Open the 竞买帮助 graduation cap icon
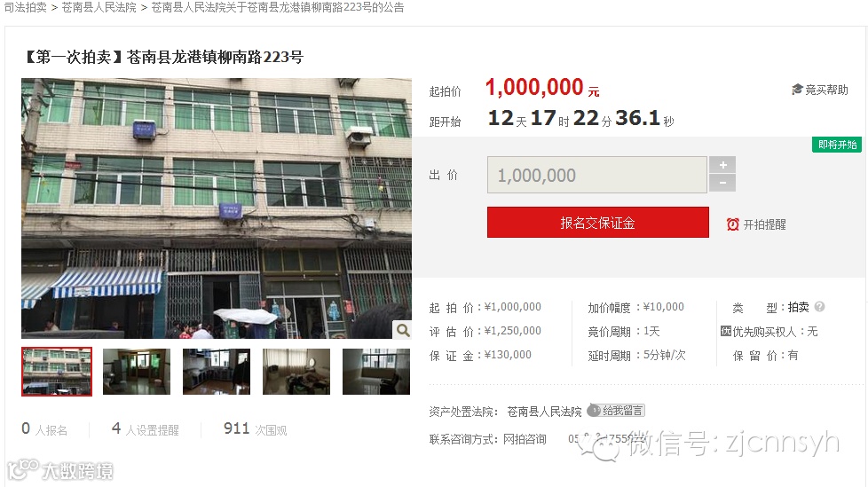Screen dimensions: 868x487 (x=797, y=90)
